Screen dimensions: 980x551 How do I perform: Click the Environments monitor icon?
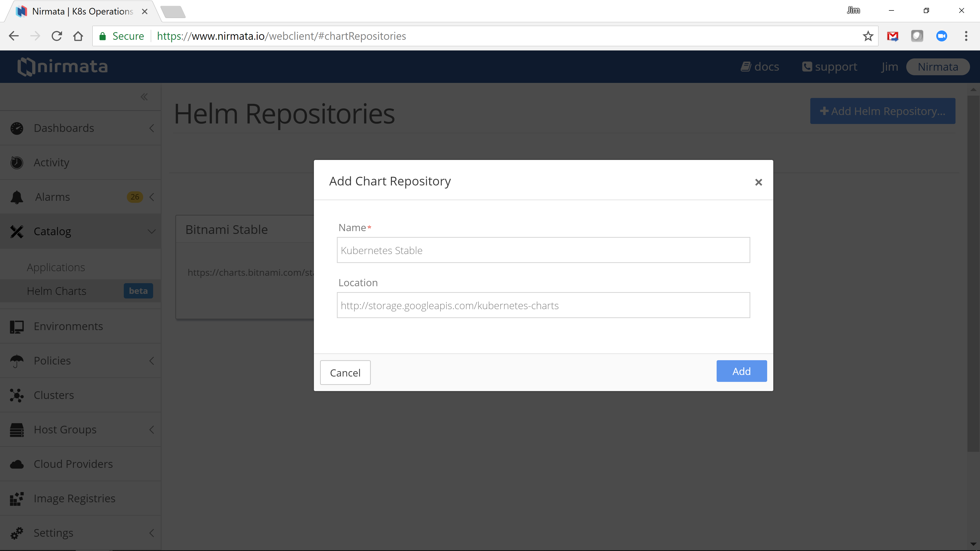pyautogui.click(x=17, y=327)
